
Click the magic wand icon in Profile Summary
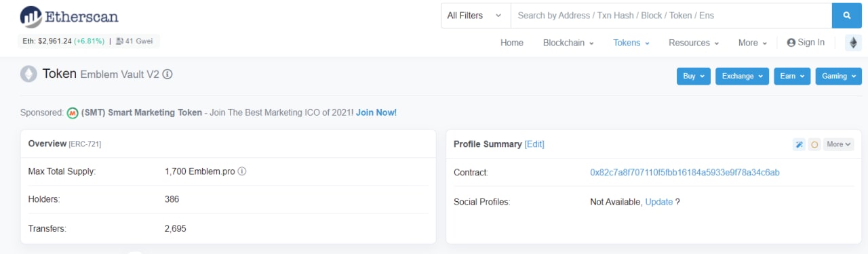pos(799,144)
